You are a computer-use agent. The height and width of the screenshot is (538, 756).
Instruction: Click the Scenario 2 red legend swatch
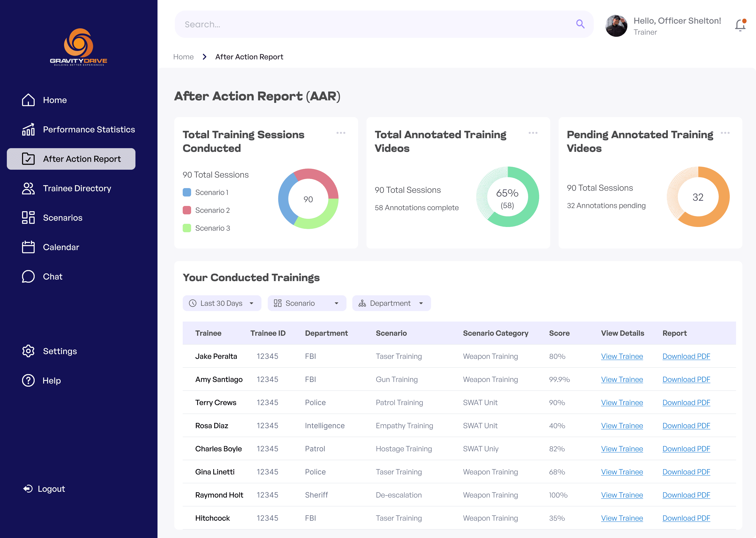click(x=187, y=210)
